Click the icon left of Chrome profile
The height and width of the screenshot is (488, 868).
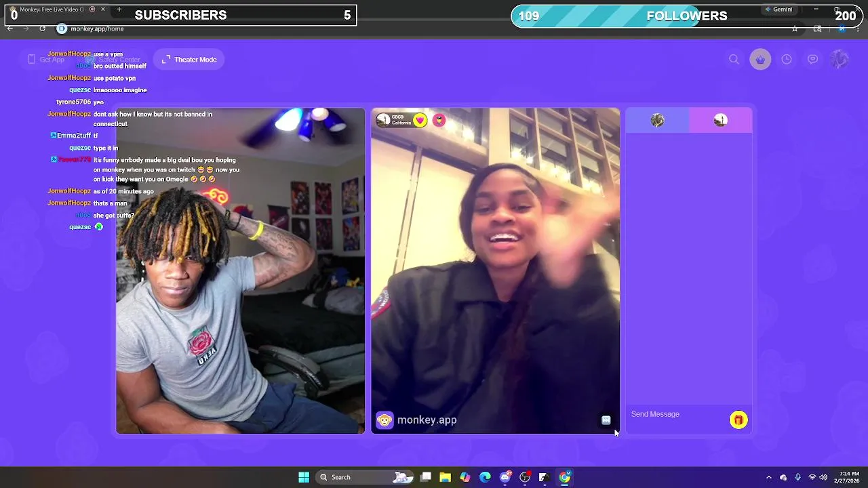[818, 28]
